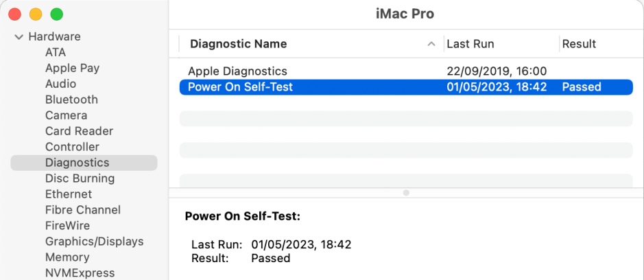Sort by Diagnostic Name column
644x280 pixels.
click(x=238, y=44)
